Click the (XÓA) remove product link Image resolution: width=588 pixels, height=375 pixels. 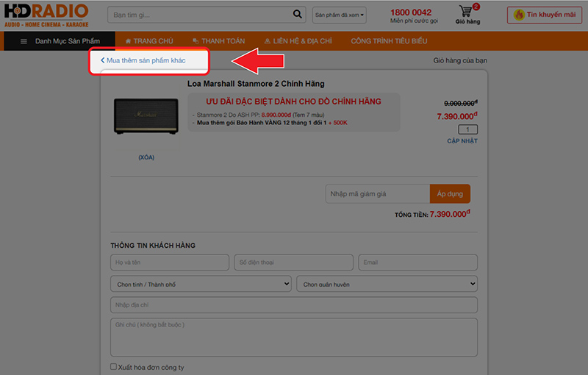click(x=146, y=157)
